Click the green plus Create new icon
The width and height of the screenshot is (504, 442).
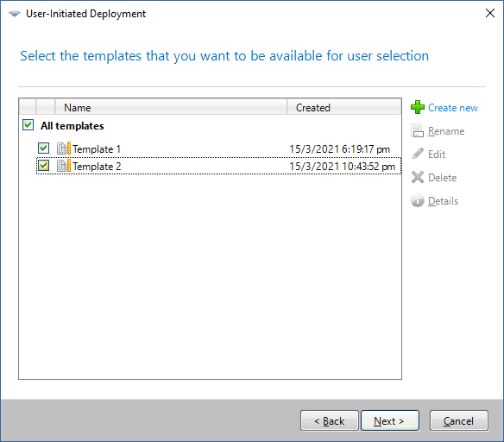point(417,107)
